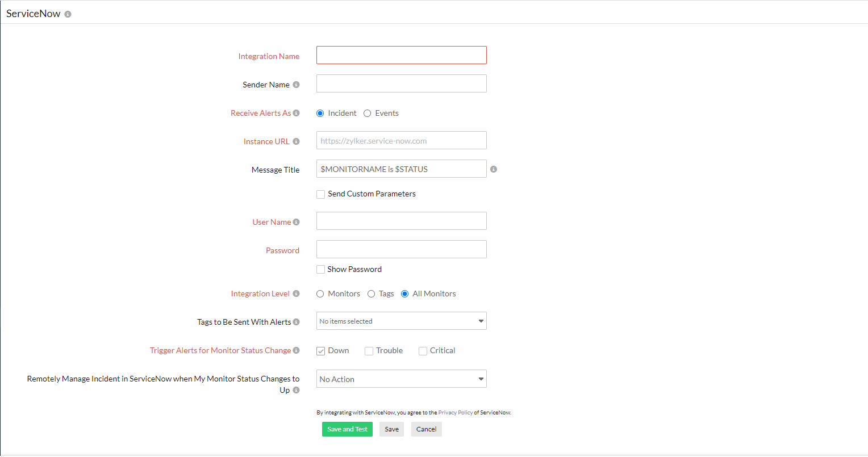
Task: Open Tags to Be Sent With Alerts dropdown
Action: coord(401,321)
